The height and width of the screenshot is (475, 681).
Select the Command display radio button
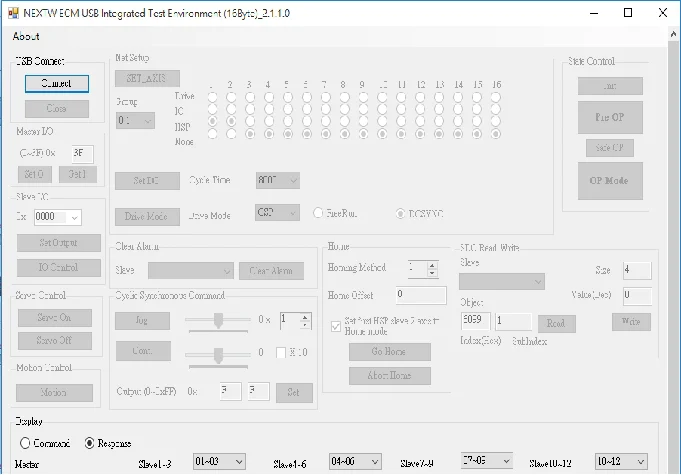[x=25, y=443]
